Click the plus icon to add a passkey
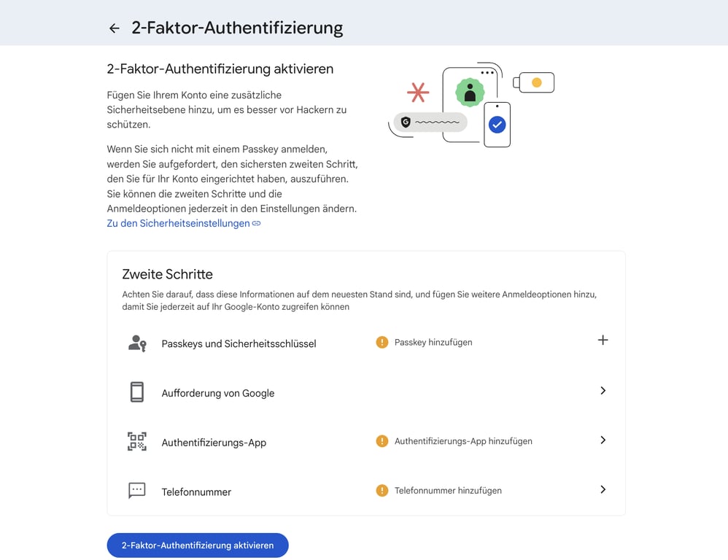This screenshot has height=560, width=728. coord(603,340)
